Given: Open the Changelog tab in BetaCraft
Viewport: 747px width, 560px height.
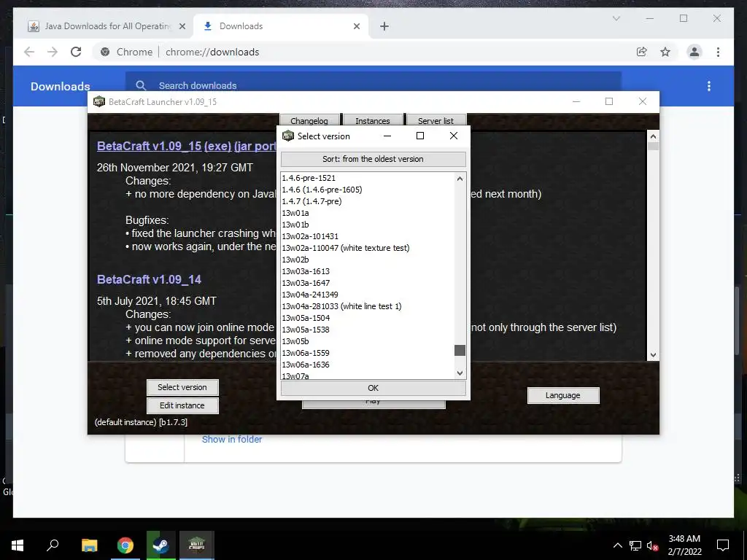Looking at the screenshot, I should tap(309, 121).
